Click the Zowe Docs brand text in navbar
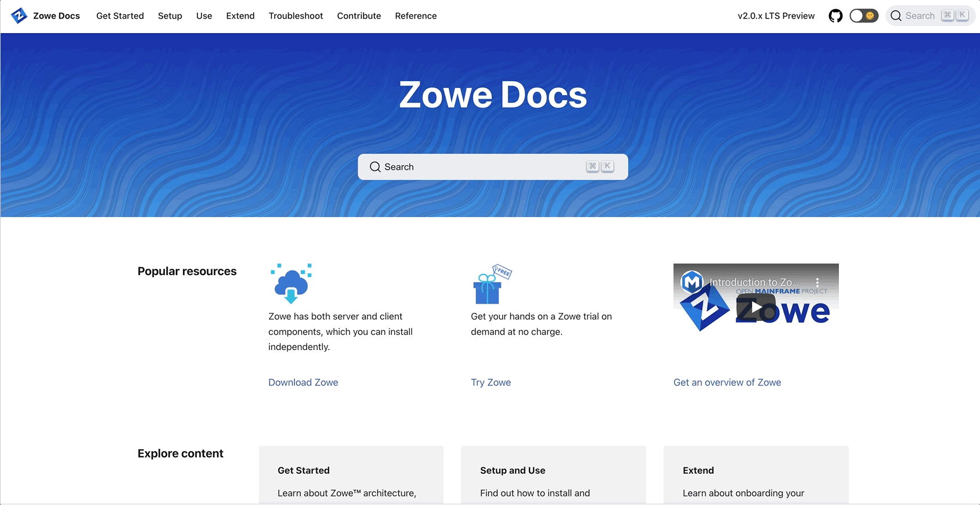980x505 pixels. 56,16
